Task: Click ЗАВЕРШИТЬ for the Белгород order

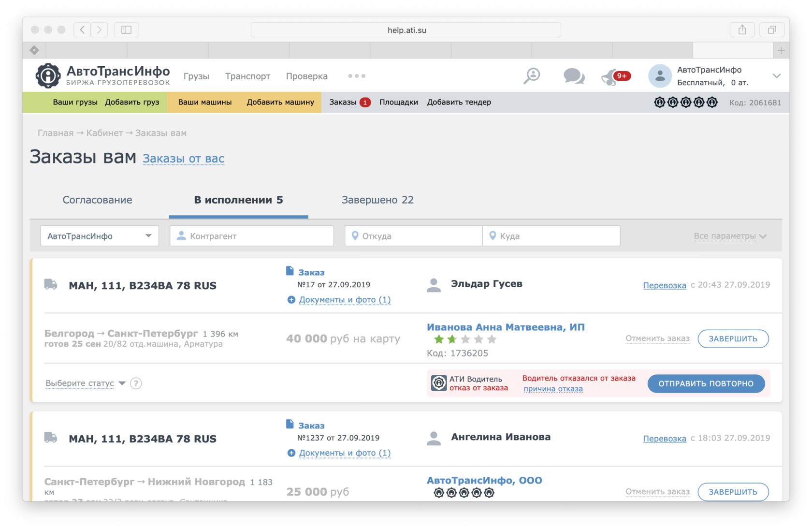Action: click(x=733, y=338)
